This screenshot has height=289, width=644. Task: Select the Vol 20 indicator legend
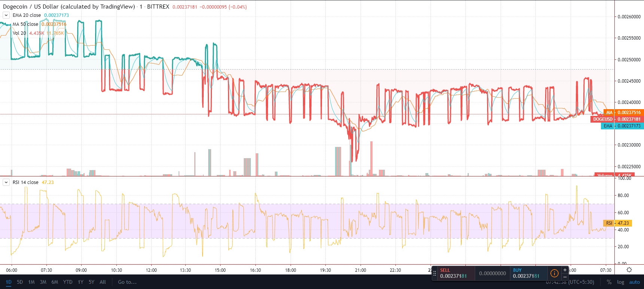click(19, 33)
